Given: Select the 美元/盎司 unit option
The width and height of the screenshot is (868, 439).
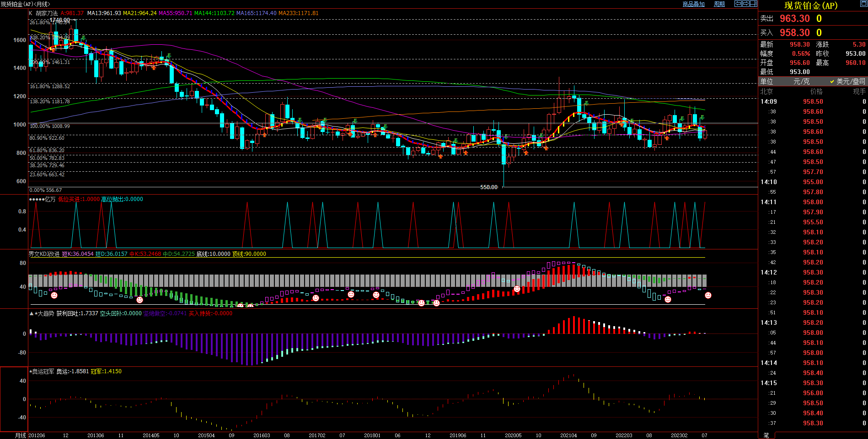Looking at the screenshot, I should tap(850, 81).
